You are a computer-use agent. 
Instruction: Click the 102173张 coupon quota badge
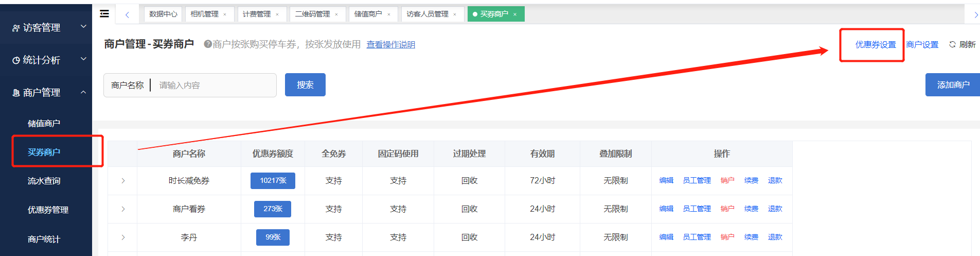click(x=273, y=181)
